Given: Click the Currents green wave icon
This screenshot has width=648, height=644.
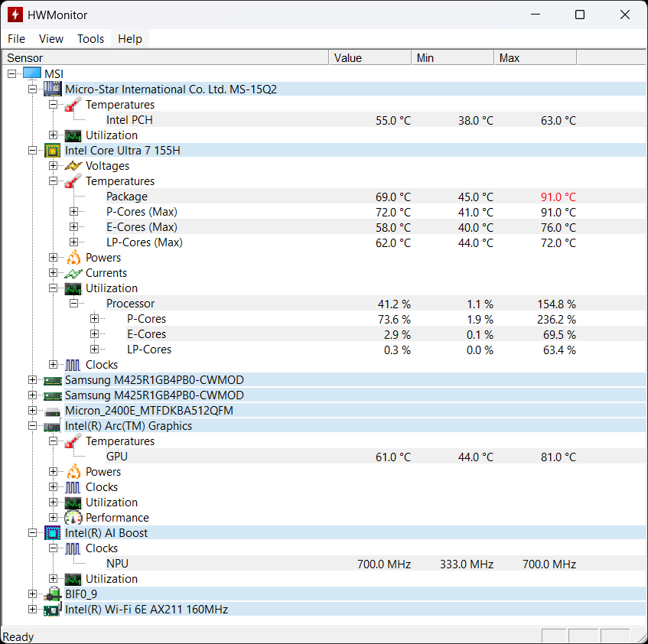Looking at the screenshot, I should point(73,273).
